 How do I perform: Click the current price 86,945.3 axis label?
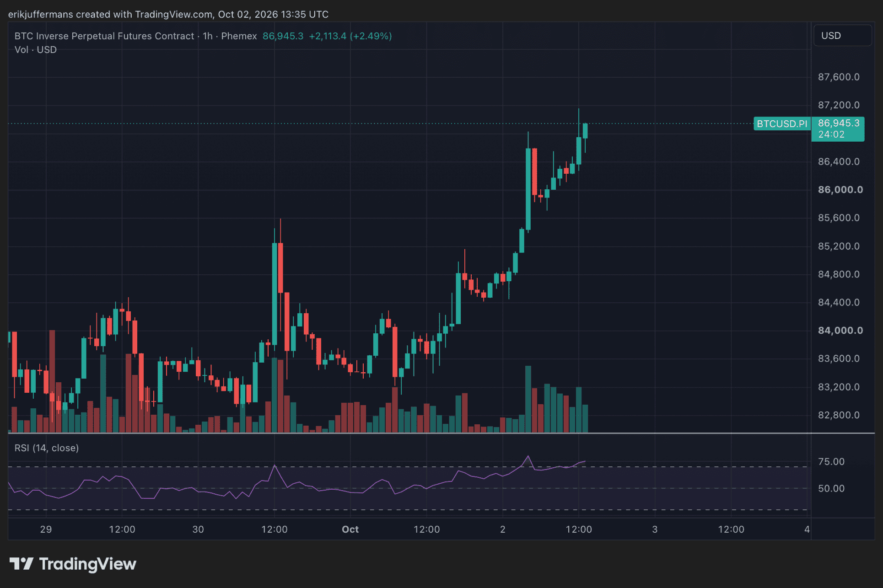(x=838, y=123)
